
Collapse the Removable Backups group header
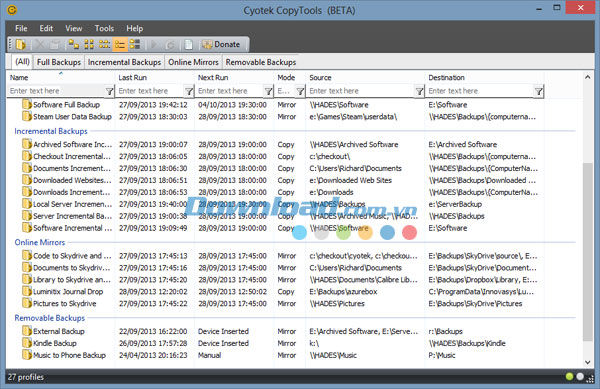coord(50,318)
